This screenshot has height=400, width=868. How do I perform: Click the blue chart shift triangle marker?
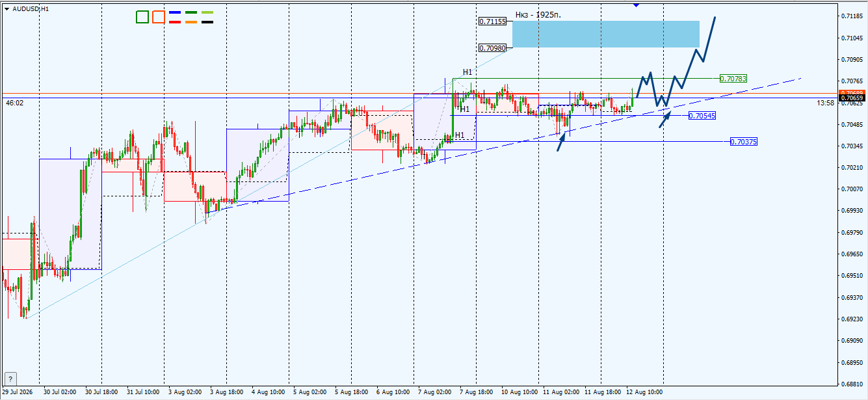pos(636,5)
